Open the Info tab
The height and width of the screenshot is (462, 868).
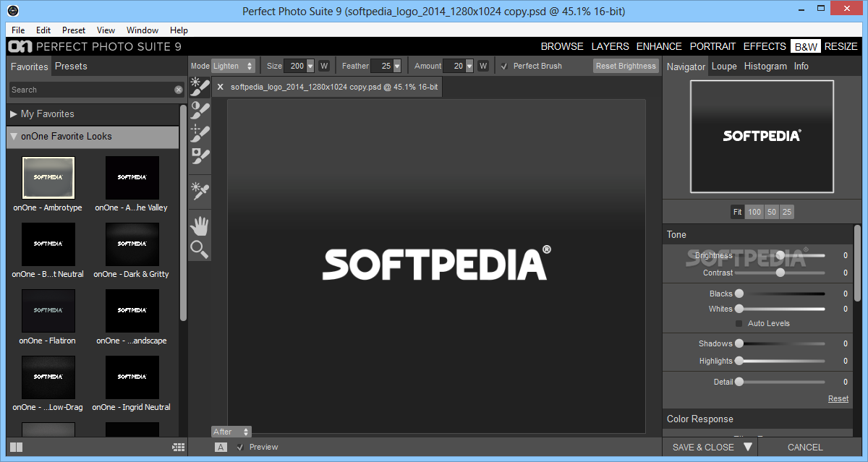801,66
